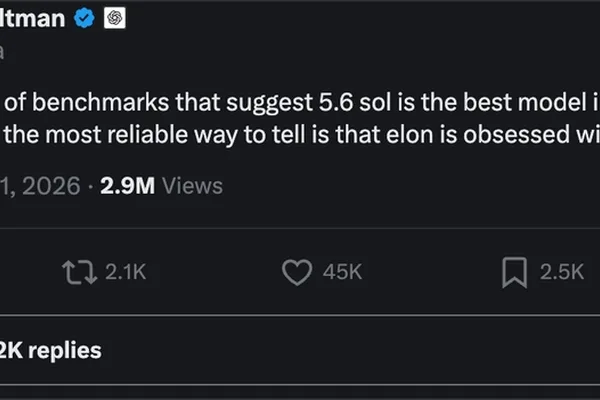Screen dimensions: 600x400
Task: Open the 2.9M view count
Action: pos(127,186)
